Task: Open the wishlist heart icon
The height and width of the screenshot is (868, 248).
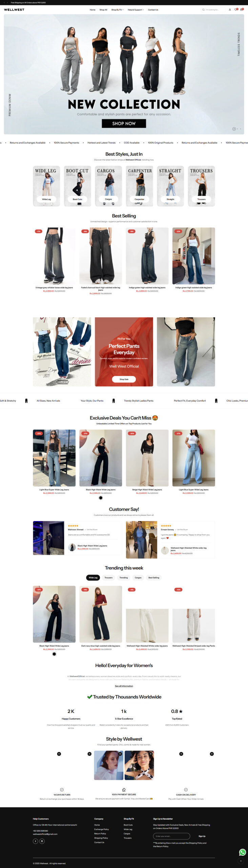Action: pyautogui.click(x=235, y=10)
